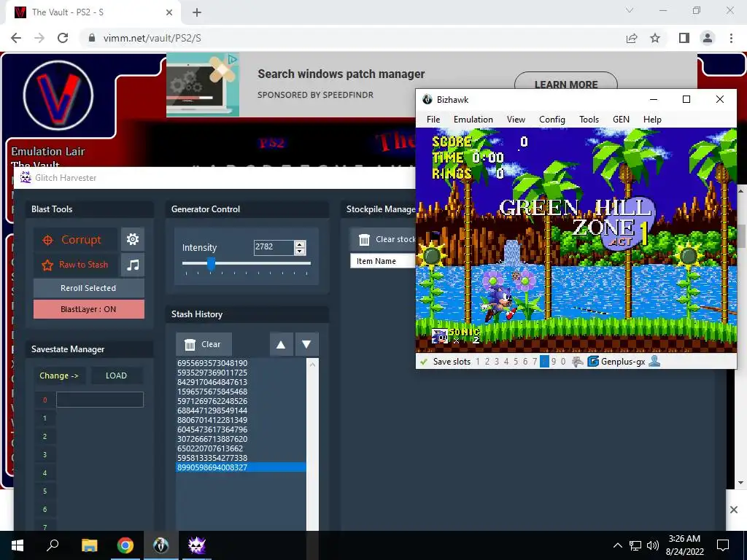Toggle BlastLayer : ON button
Viewport: 747px width, 560px height.
click(x=88, y=309)
